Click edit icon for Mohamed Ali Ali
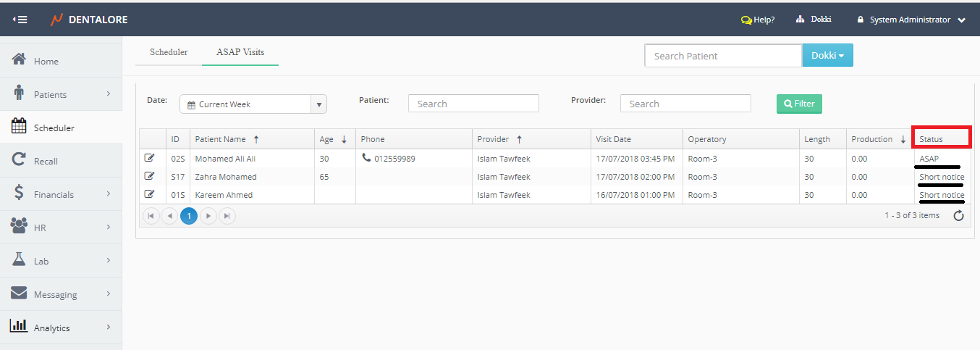The image size is (980, 350). [x=150, y=158]
